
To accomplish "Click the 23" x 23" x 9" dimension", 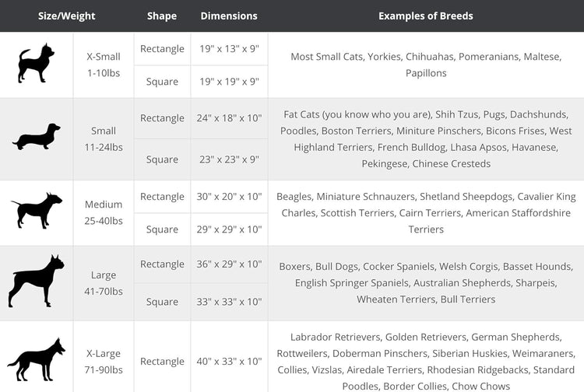I will pyautogui.click(x=229, y=159).
